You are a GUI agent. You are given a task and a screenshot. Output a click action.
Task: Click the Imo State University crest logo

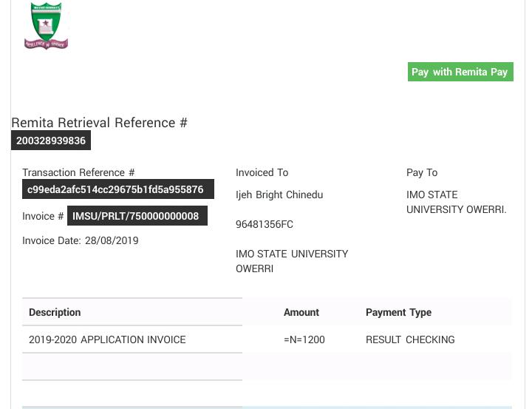[46, 26]
